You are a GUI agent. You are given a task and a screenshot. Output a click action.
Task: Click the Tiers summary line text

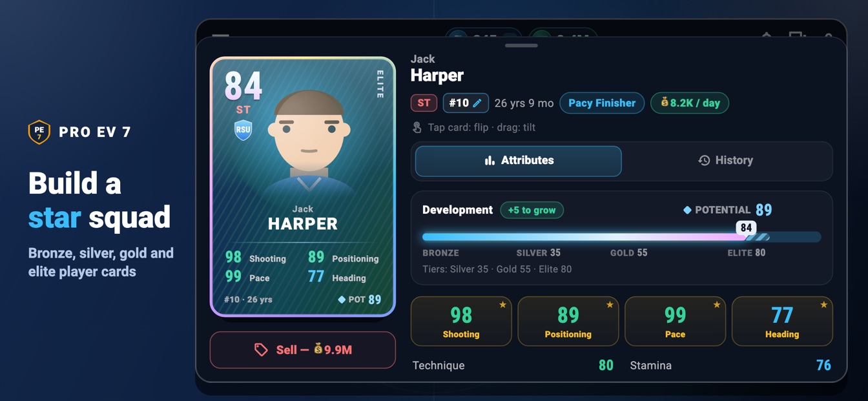click(497, 269)
